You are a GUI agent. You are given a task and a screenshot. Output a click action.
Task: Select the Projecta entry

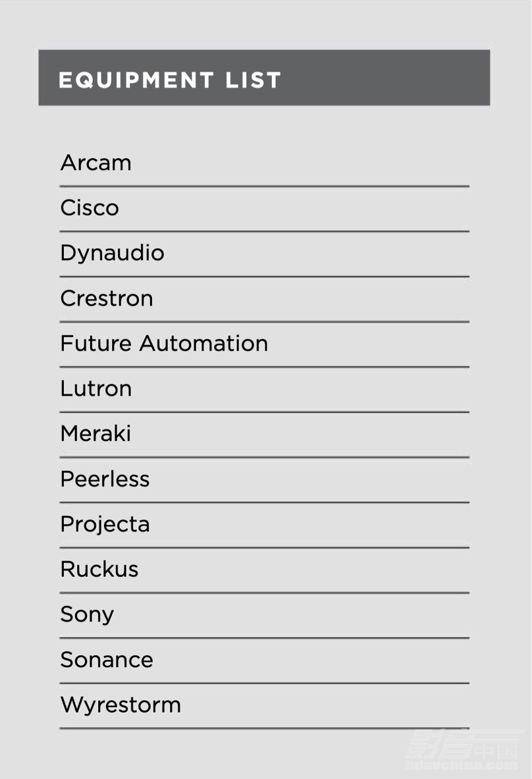(x=105, y=525)
